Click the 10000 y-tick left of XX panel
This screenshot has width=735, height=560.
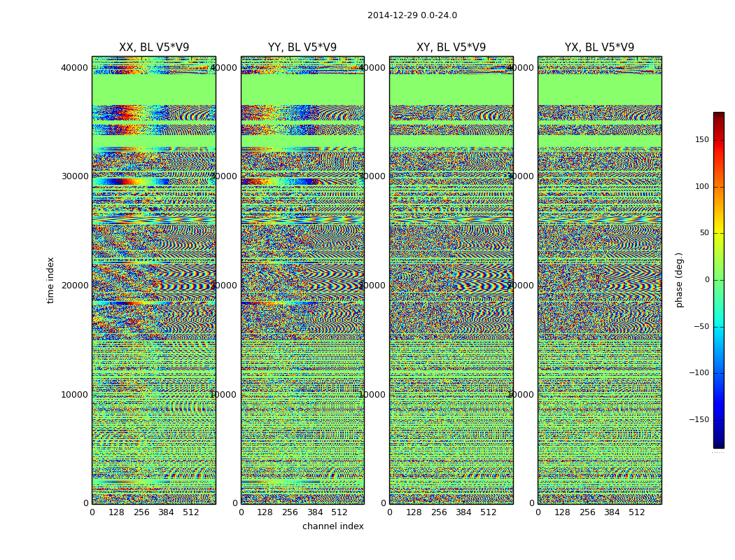tap(75, 395)
